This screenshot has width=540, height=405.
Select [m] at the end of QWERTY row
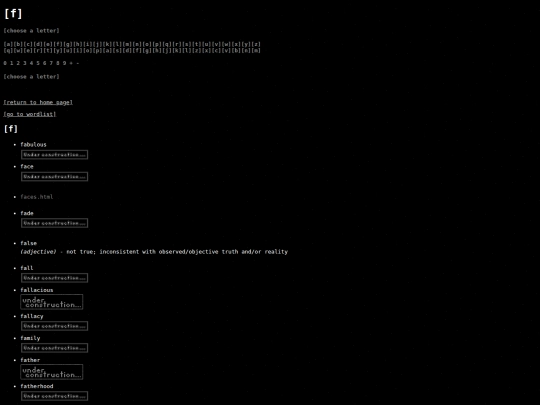point(256,50)
